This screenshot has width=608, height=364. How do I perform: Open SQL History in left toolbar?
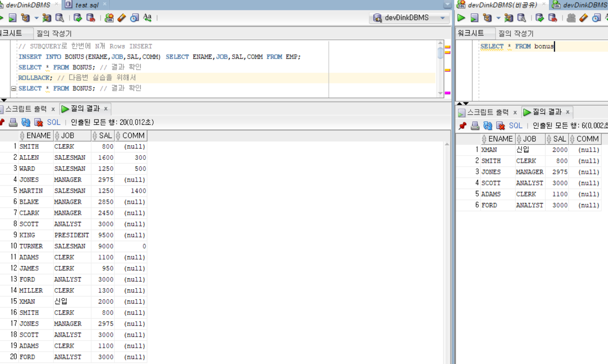[134, 18]
